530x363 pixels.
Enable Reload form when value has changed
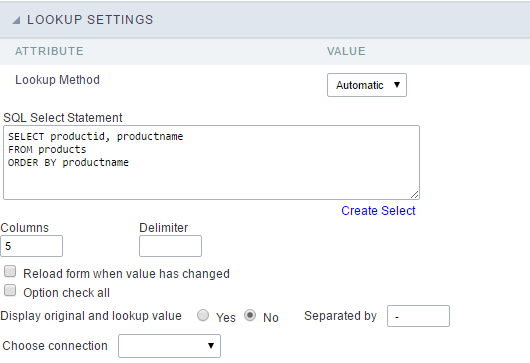[x=10, y=271]
